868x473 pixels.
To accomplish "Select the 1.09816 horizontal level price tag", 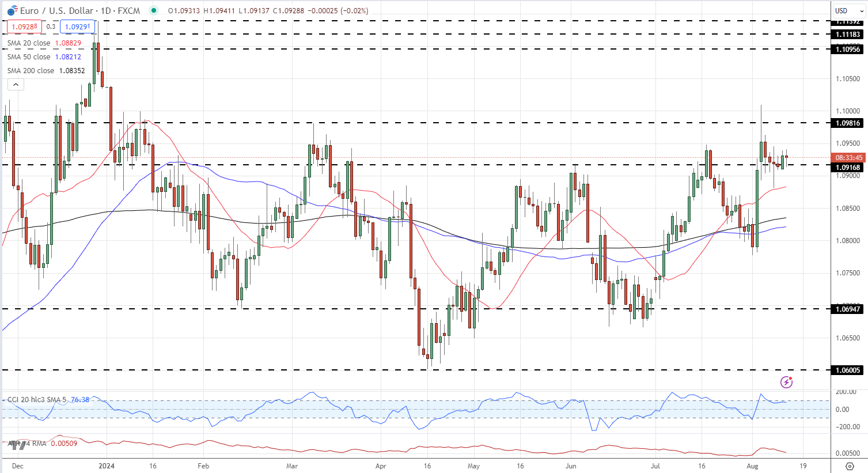I will [848, 123].
